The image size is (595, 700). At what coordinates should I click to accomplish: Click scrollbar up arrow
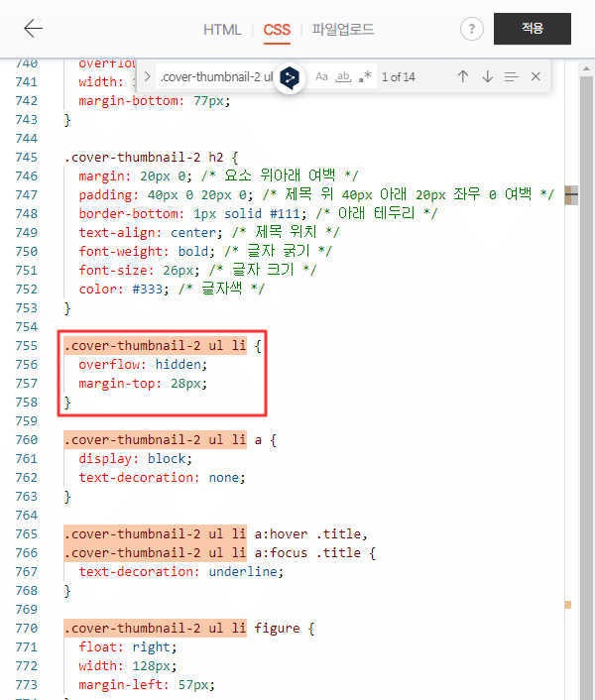click(586, 68)
